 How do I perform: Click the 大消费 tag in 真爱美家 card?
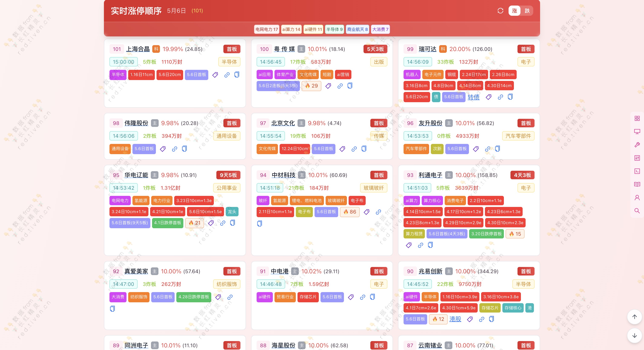coord(118,297)
